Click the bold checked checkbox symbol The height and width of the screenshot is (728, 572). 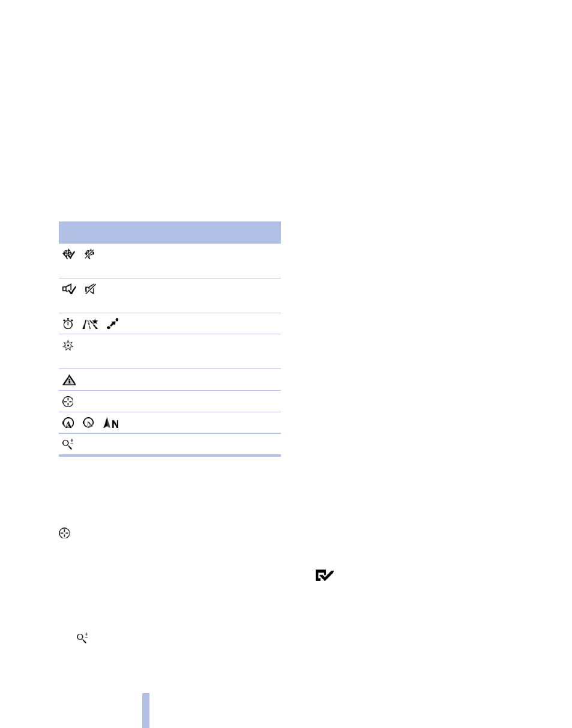pos(324,576)
